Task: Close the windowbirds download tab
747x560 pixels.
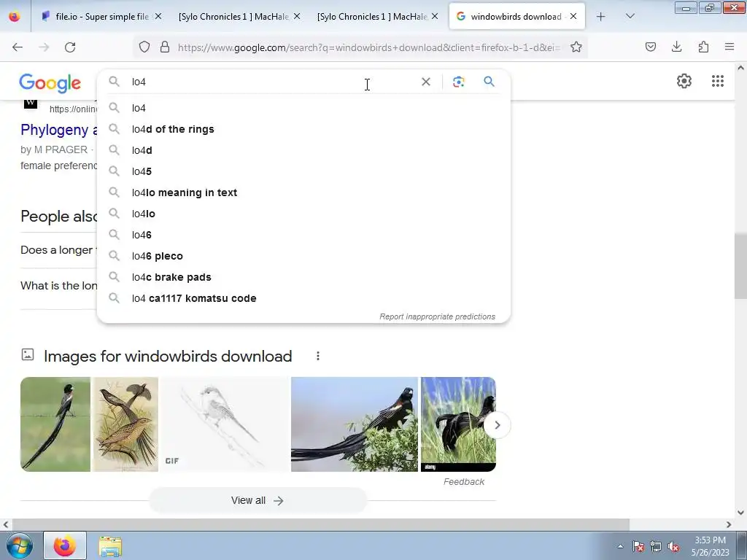Action: coord(573,16)
